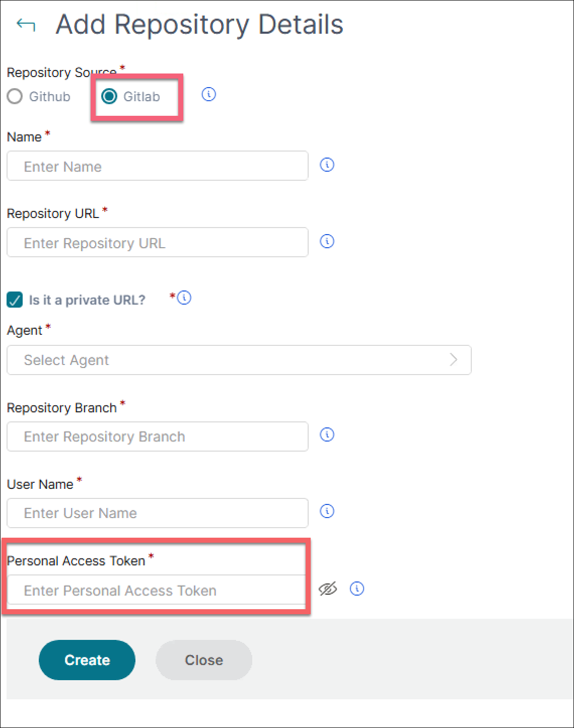Click the Create button

click(87, 660)
